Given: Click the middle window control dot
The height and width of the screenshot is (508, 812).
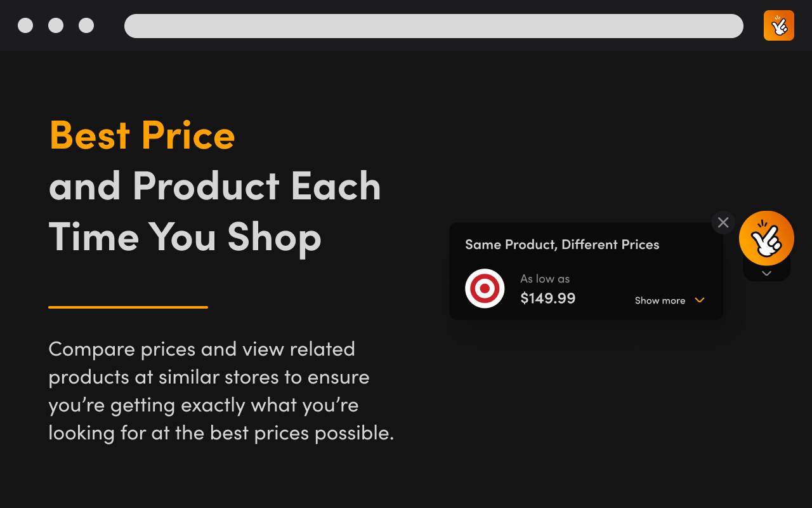Looking at the screenshot, I should 56,25.
